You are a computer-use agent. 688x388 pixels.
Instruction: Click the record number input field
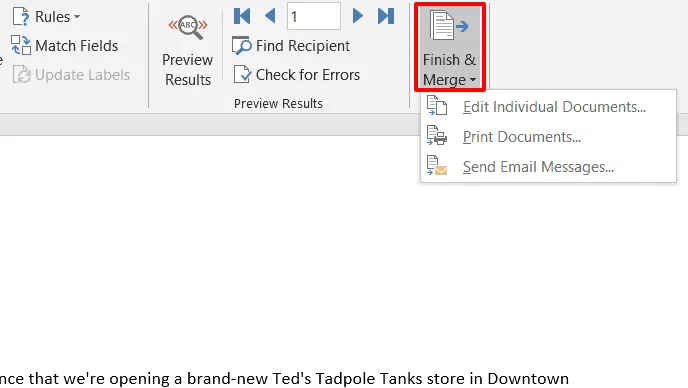point(314,16)
